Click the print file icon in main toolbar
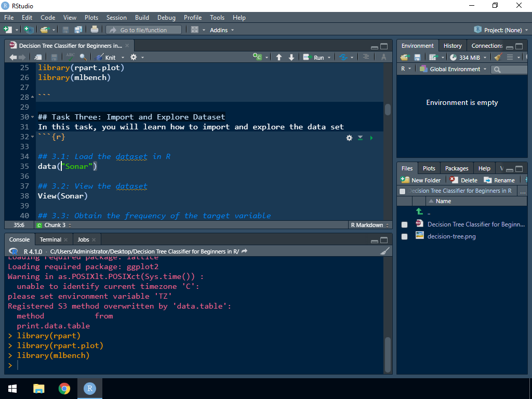This screenshot has height=399, width=532. [x=95, y=30]
